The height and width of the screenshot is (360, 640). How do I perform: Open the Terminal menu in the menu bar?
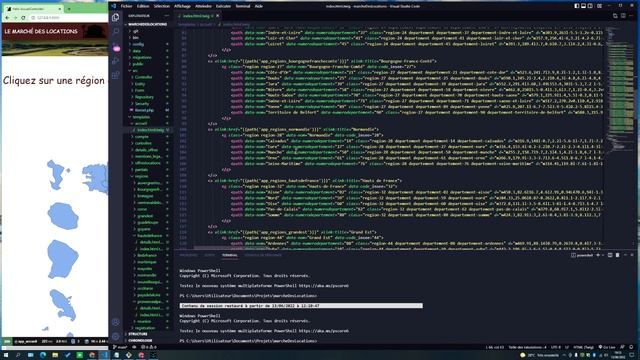[242, 6]
